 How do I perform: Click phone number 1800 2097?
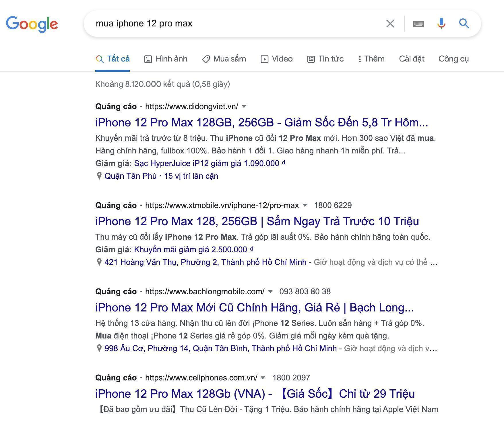pyautogui.click(x=291, y=378)
